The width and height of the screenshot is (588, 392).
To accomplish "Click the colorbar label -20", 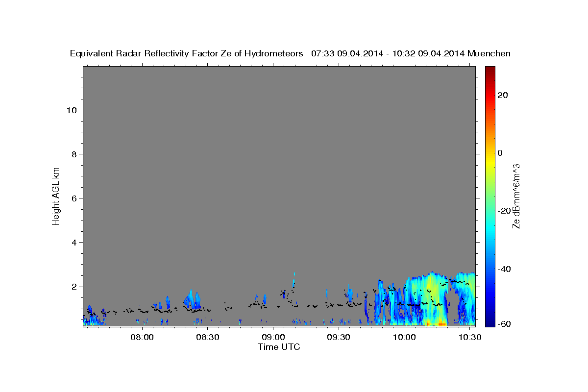I will (x=504, y=211).
